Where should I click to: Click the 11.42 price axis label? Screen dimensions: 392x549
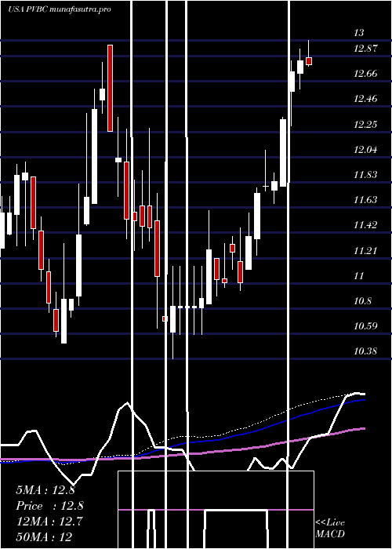365,225
